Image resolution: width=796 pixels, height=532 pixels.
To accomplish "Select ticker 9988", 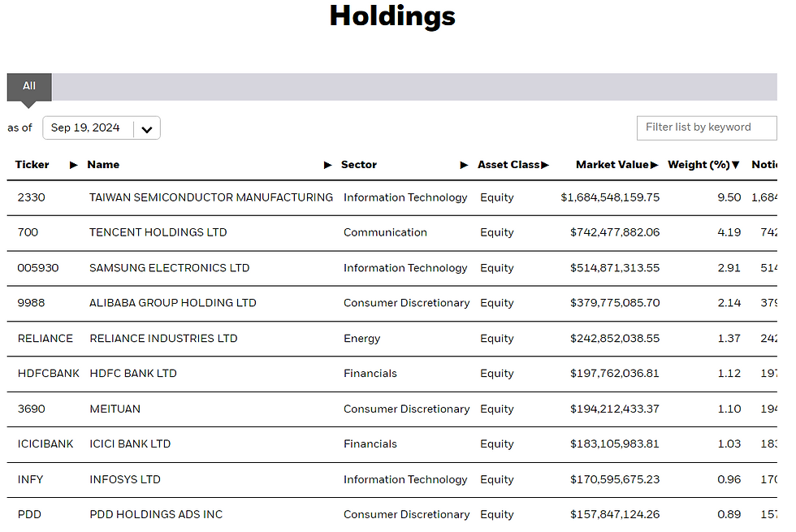I will (32, 303).
